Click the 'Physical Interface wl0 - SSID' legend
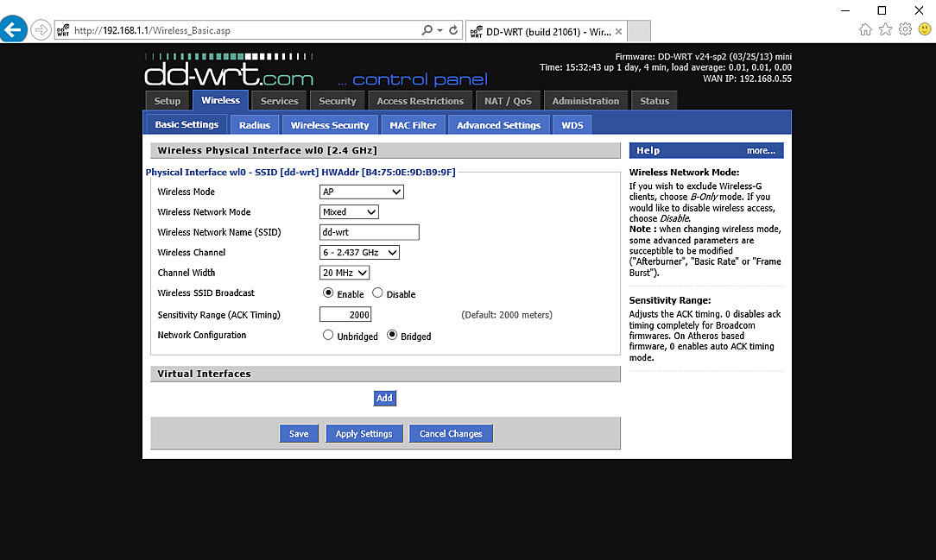The width and height of the screenshot is (936, 560). pyautogui.click(x=300, y=173)
